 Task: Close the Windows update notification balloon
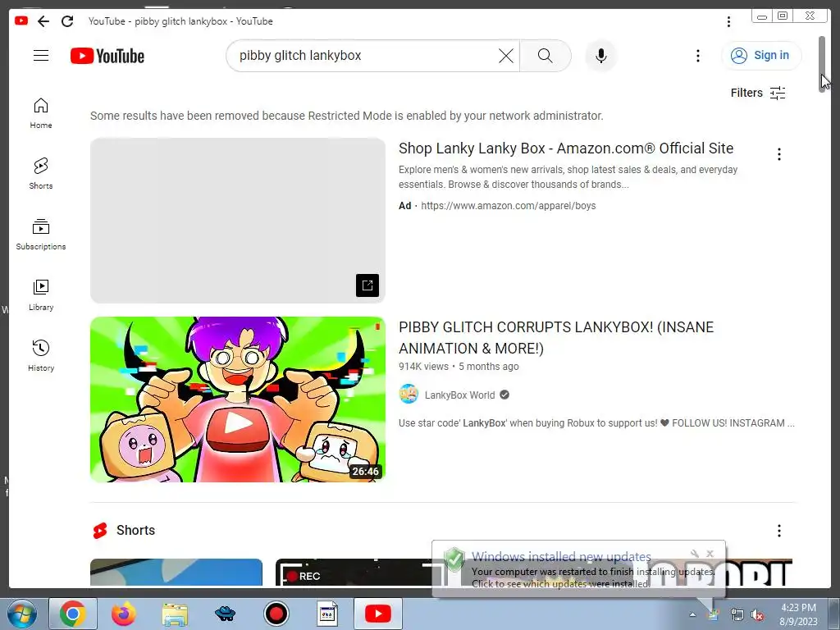pyautogui.click(x=710, y=554)
